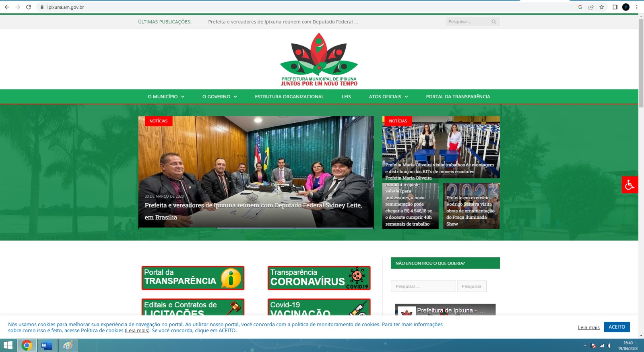The width and height of the screenshot is (644, 352).
Task: Click the Leia mais link beside ACEITO
Action: [588, 327]
